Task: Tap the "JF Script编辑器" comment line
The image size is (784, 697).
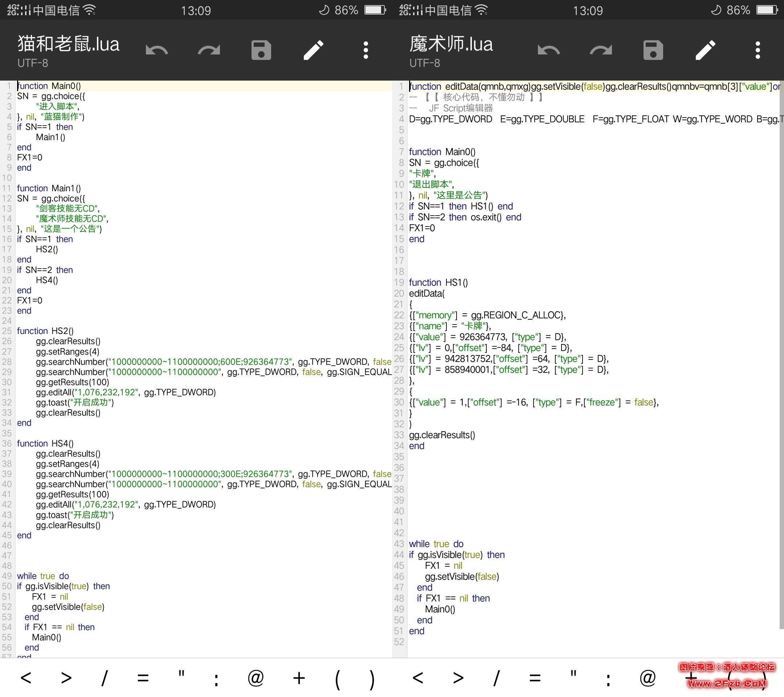Action: 451,108
